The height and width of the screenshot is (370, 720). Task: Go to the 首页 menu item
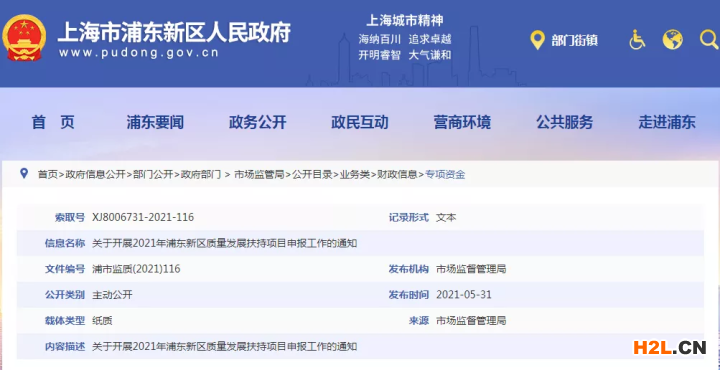tap(53, 122)
